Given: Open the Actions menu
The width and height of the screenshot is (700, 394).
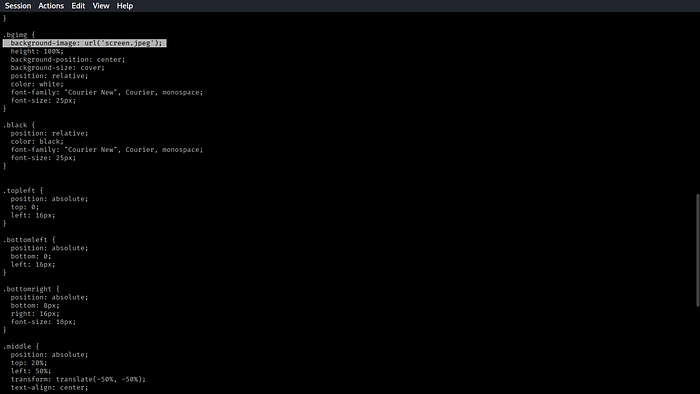Looking at the screenshot, I should click(51, 6).
